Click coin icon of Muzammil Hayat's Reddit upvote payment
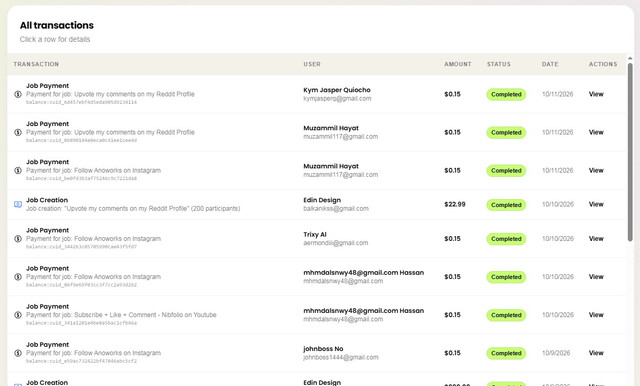The width and height of the screenshot is (640, 386). [x=18, y=132]
